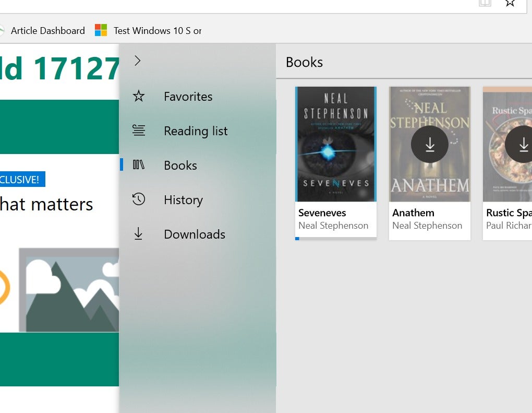The image size is (532, 413).
Task: Click the History clock icon
Action: coord(138,199)
